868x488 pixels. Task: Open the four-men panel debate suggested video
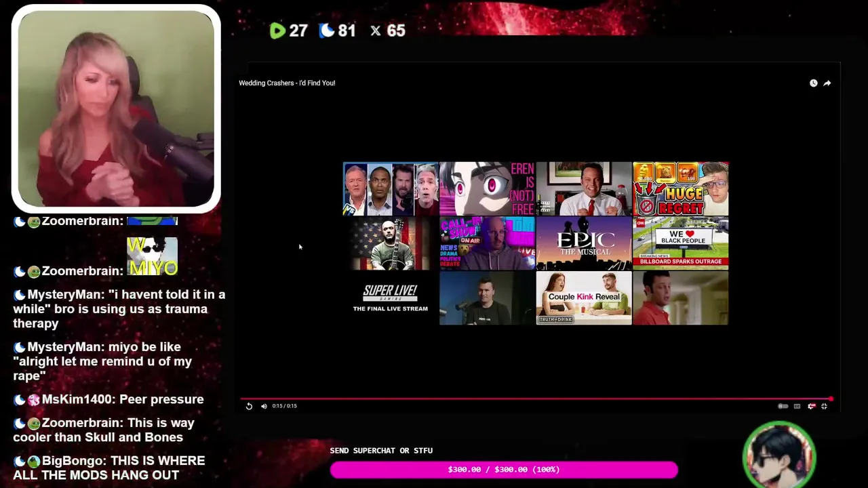[x=391, y=189]
